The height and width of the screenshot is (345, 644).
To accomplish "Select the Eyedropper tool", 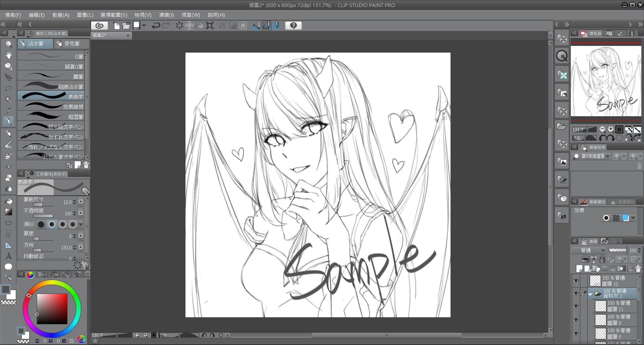I will point(9,110).
